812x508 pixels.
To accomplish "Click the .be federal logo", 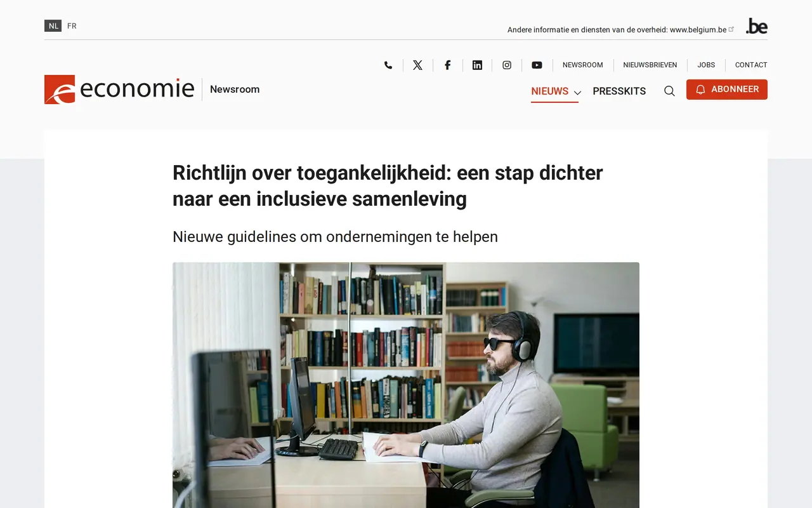I will tap(756, 26).
